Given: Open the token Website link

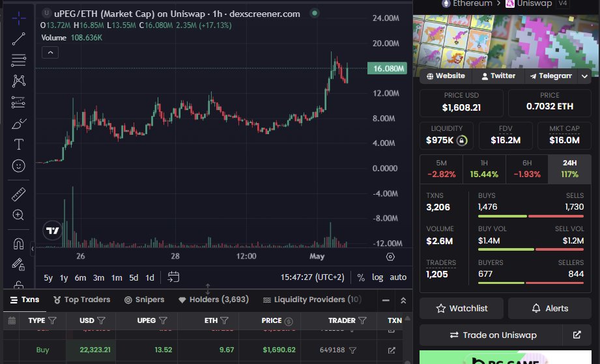Looking at the screenshot, I should [446, 76].
